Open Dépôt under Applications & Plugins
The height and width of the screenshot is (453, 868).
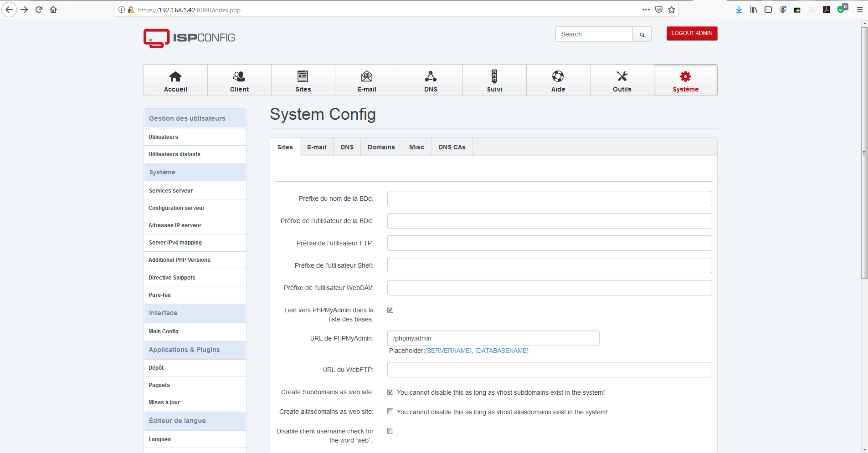tap(195, 368)
